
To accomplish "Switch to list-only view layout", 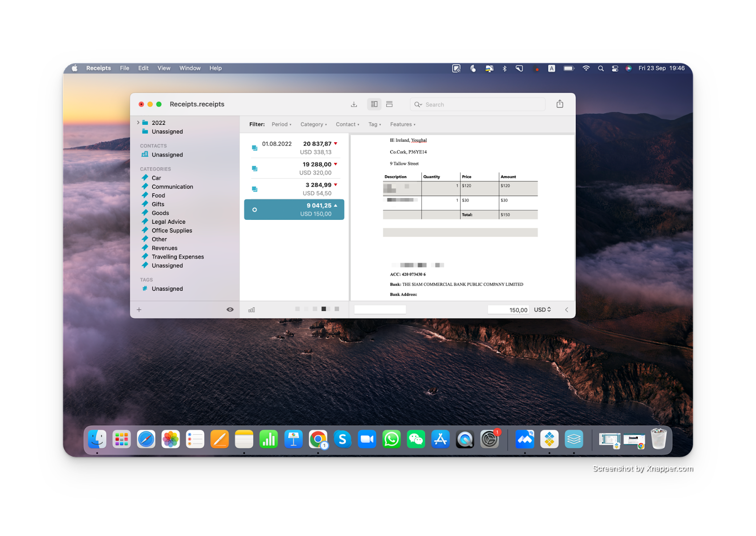I will coord(389,104).
